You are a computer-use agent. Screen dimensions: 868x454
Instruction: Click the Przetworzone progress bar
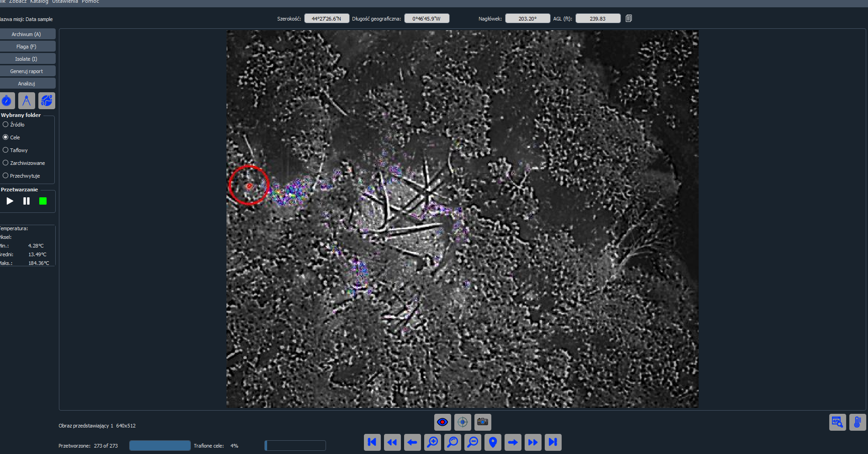point(160,446)
